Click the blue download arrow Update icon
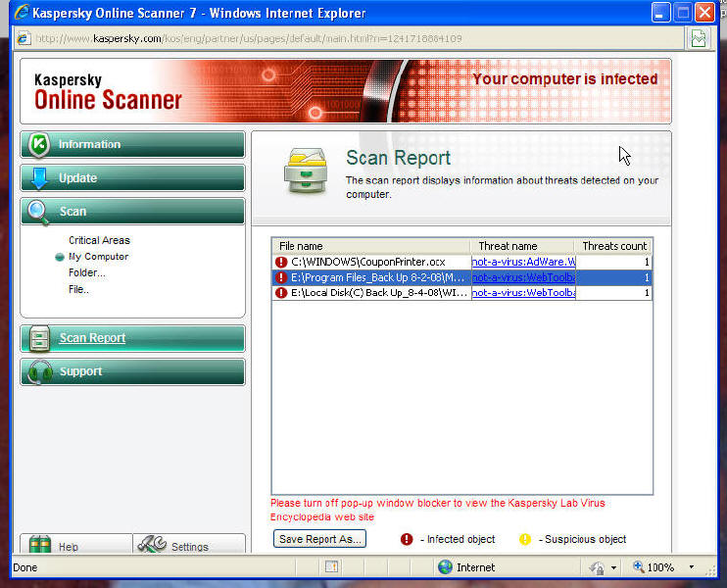 [x=39, y=178]
